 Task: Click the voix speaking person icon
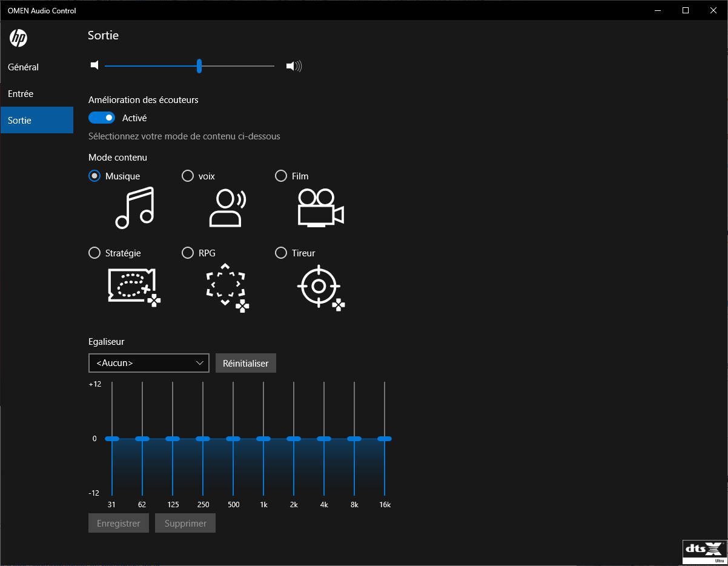tap(228, 208)
